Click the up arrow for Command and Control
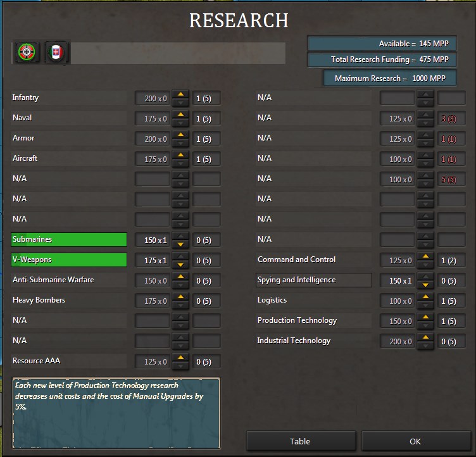The height and width of the screenshot is (457, 476). (x=425, y=256)
